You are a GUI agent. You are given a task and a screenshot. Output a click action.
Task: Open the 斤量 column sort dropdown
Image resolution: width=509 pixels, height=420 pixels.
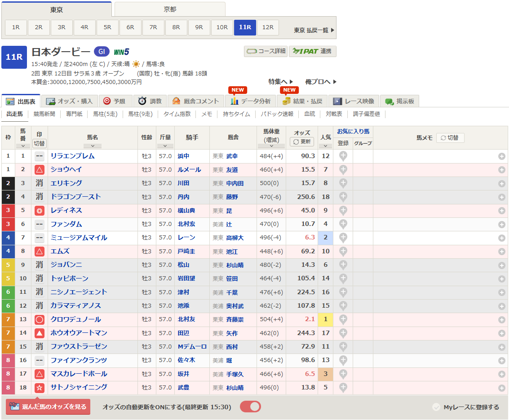click(x=165, y=146)
